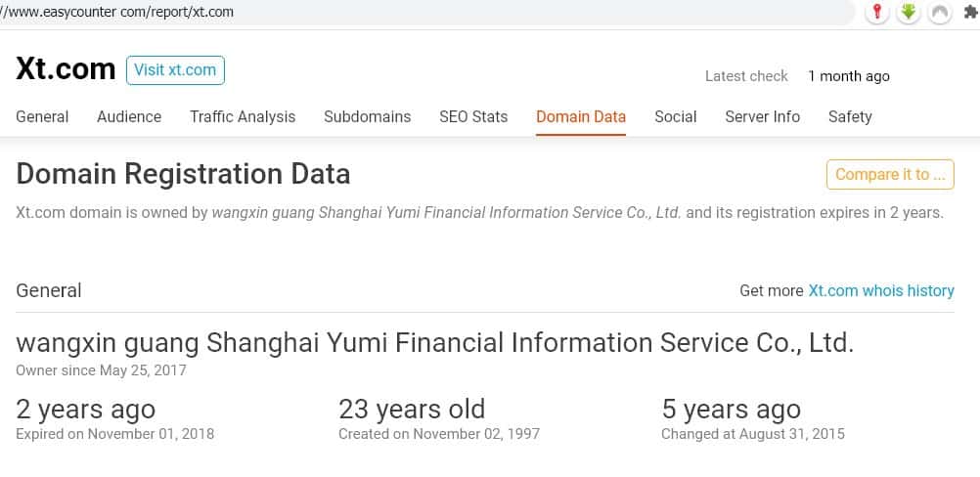
Task: Open the Safety tab
Action: point(850,116)
